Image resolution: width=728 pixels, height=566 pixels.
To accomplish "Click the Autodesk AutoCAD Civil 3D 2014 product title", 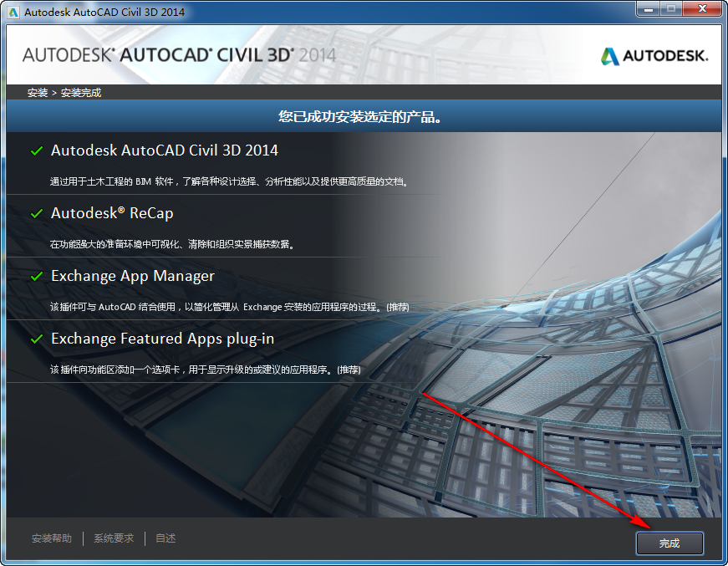I will pyautogui.click(x=165, y=150).
